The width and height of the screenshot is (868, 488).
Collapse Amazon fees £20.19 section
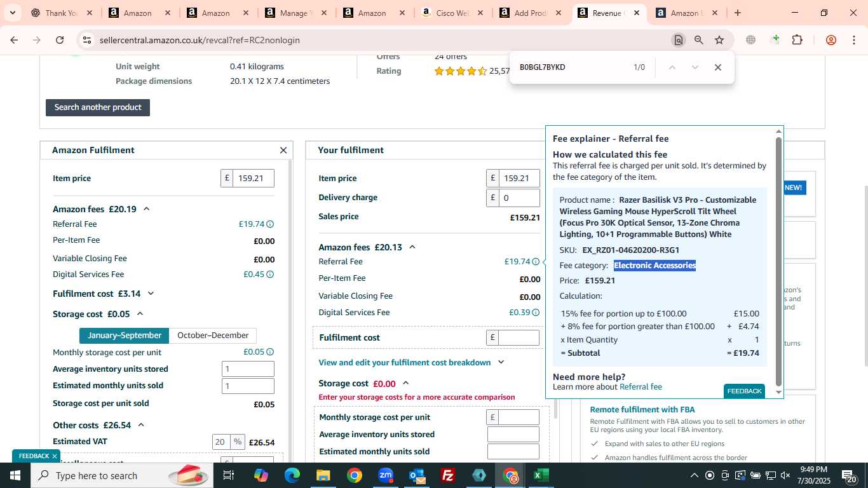click(x=146, y=209)
